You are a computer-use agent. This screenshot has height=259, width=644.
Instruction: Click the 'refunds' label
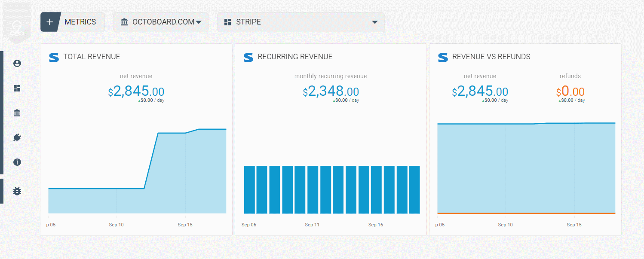tap(570, 76)
